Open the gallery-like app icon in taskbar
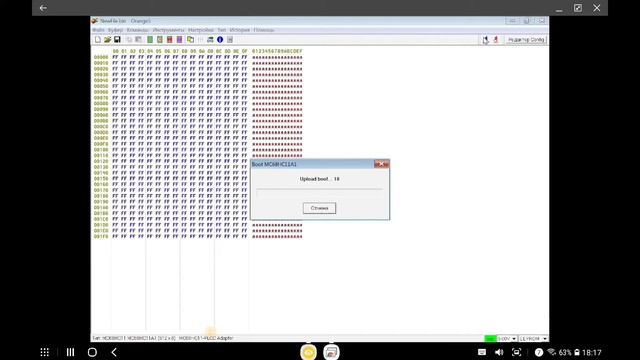Viewport: 640px width, 360px height. click(x=331, y=352)
